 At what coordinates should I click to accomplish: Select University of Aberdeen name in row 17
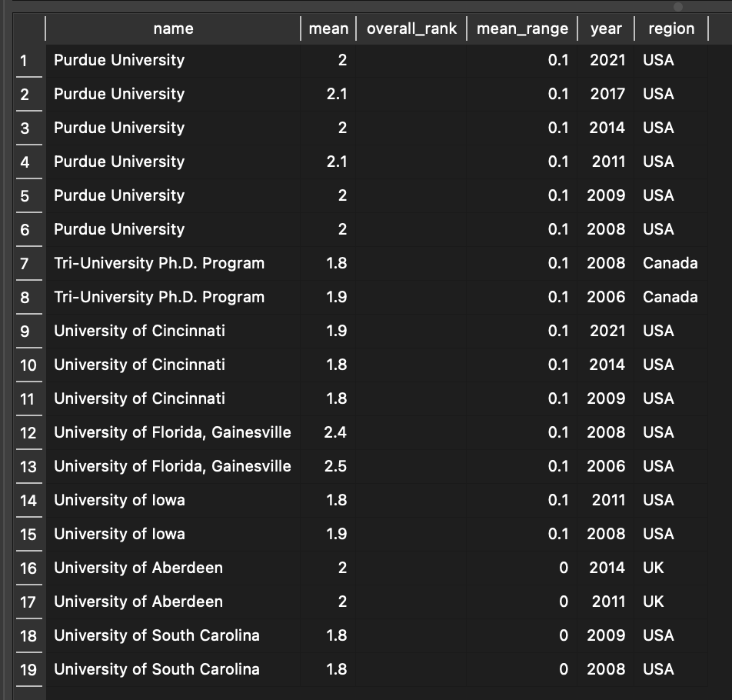pyautogui.click(x=138, y=602)
